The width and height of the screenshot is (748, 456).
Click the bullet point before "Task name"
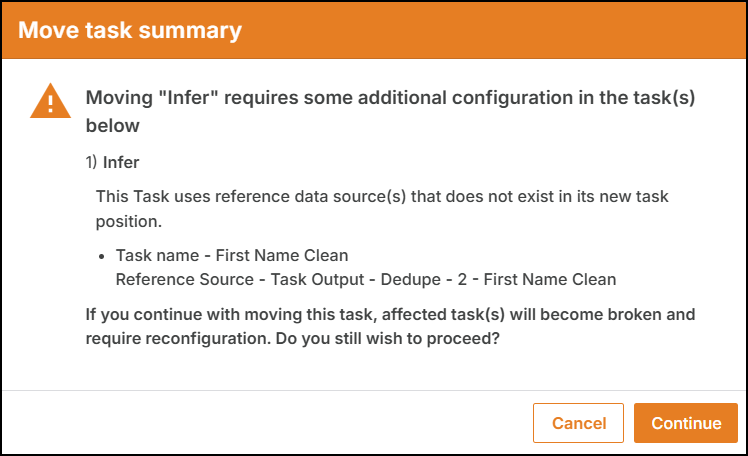pos(101,257)
